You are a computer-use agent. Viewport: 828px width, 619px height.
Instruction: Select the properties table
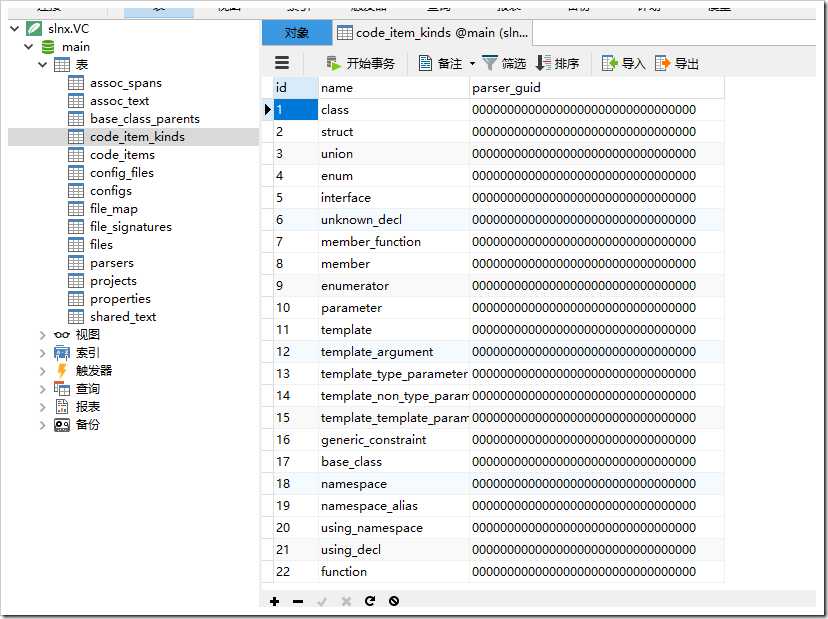[x=120, y=298]
